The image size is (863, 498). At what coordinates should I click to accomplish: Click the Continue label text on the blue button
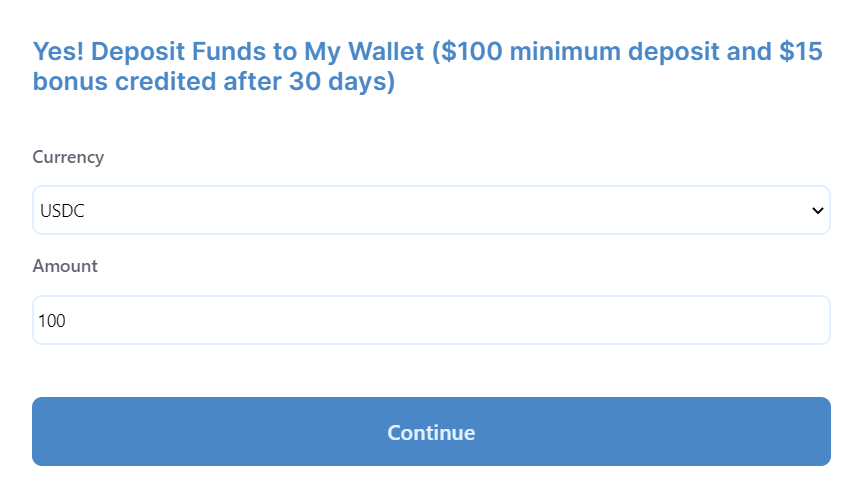(x=431, y=433)
